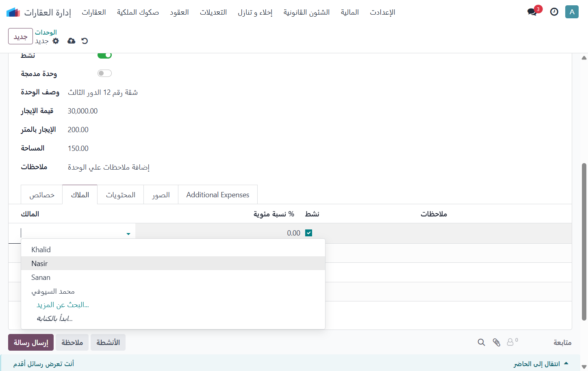The width and height of the screenshot is (588, 371).
Task: Edit the قيمة الإيجار field value
Action: 82,111
